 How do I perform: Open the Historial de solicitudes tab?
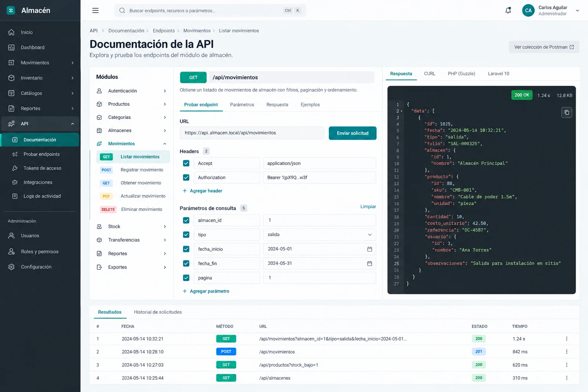click(158, 312)
